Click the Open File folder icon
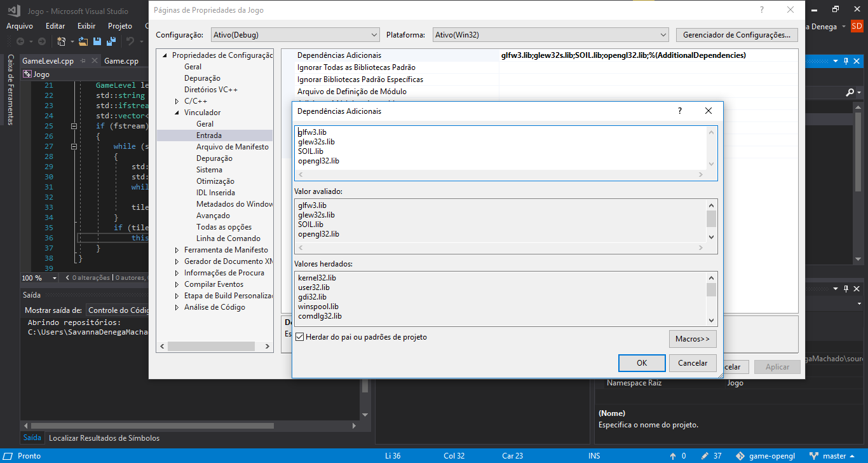The height and width of the screenshot is (463, 868). (x=83, y=41)
